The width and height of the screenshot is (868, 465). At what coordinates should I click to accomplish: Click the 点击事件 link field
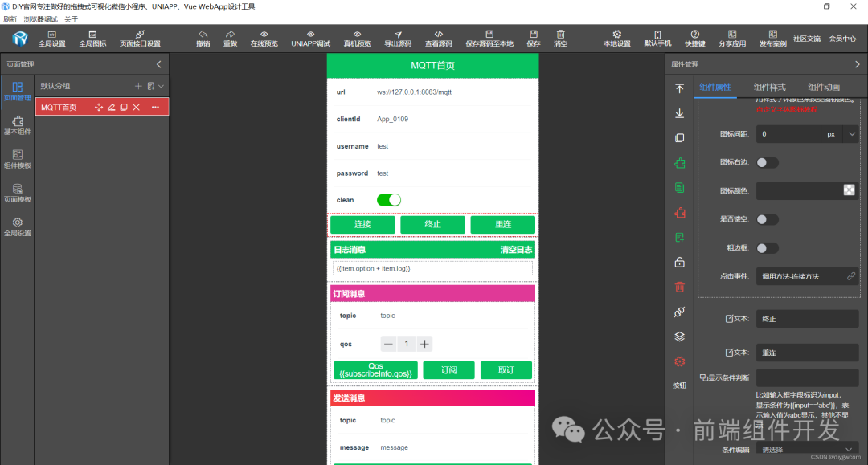[x=808, y=276]
